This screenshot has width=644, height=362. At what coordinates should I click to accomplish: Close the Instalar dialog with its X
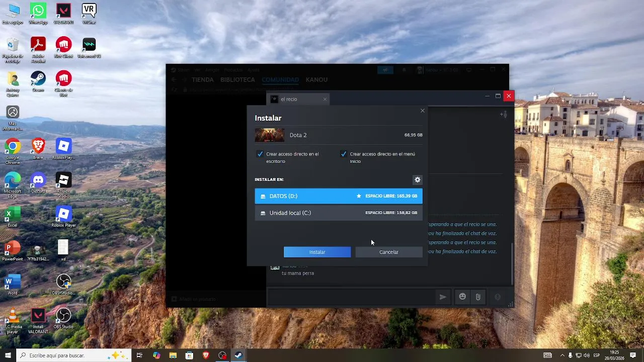tap(422, 111)
